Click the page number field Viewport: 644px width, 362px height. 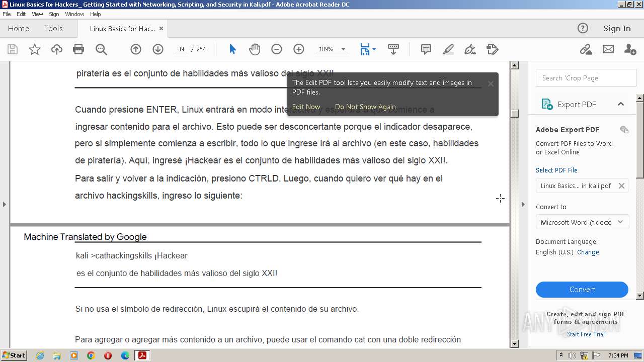pos(181,49)
